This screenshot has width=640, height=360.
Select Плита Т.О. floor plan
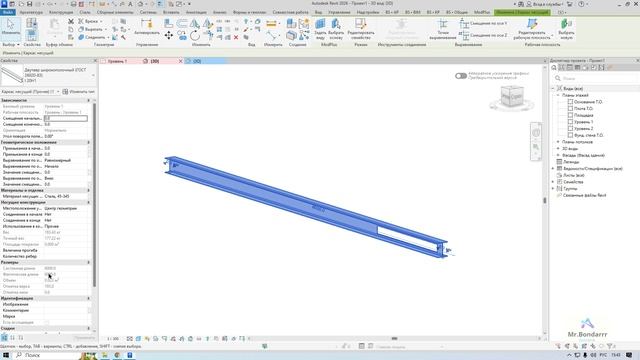tap(583, 109)
